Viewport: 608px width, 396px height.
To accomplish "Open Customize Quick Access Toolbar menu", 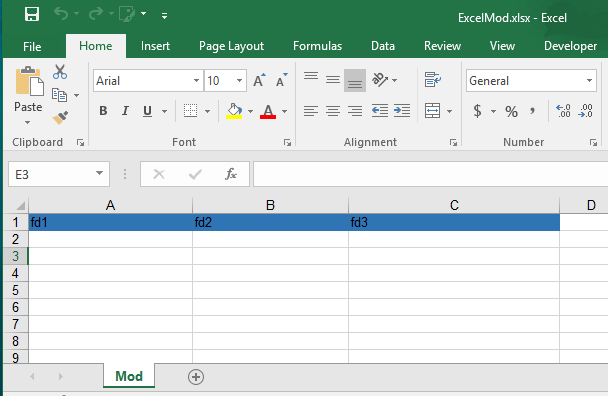I will point(164,16).
